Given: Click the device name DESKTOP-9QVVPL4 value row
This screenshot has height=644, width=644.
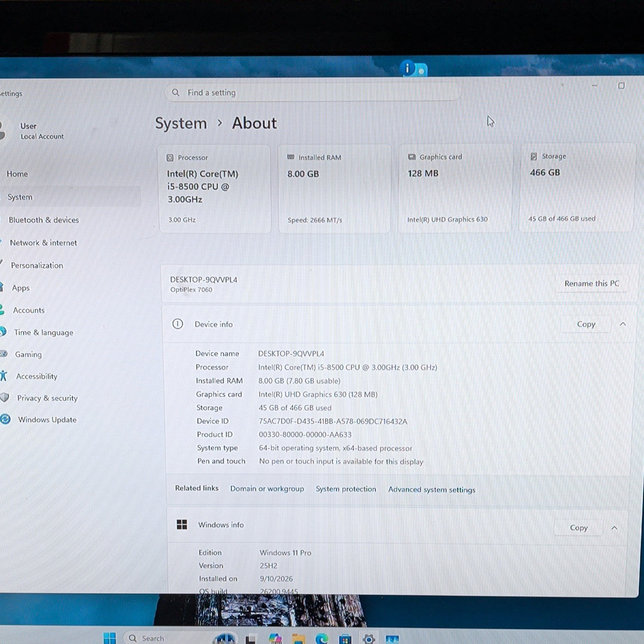Looking at the screenshot, I should (291, 354).
